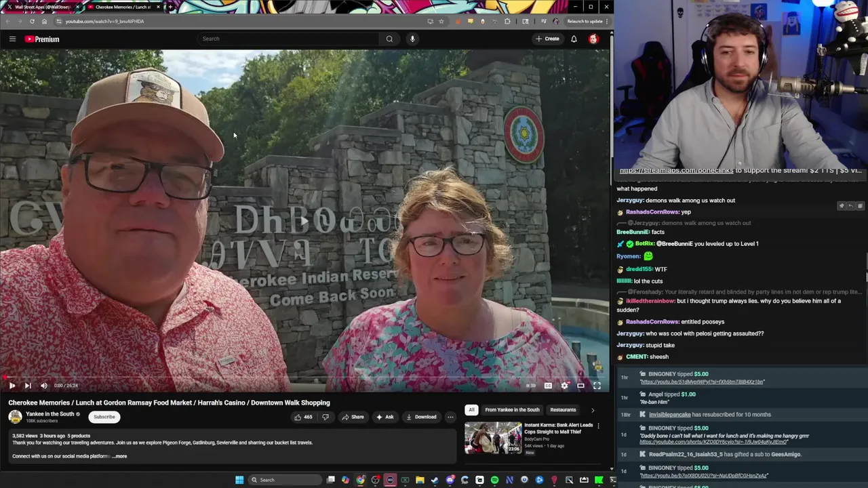Click the video title text

click(169, 403)
